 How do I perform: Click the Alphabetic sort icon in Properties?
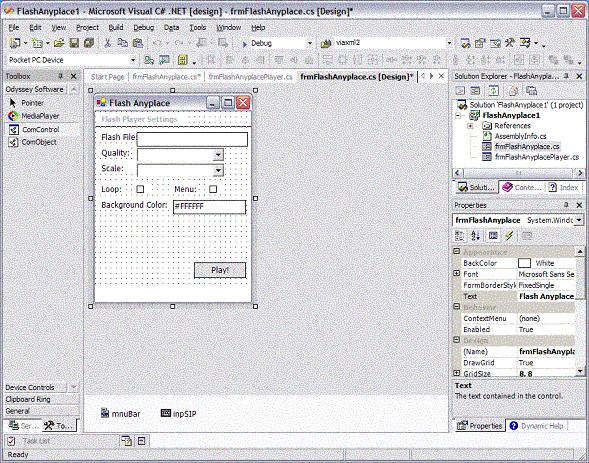pos(475,236)
